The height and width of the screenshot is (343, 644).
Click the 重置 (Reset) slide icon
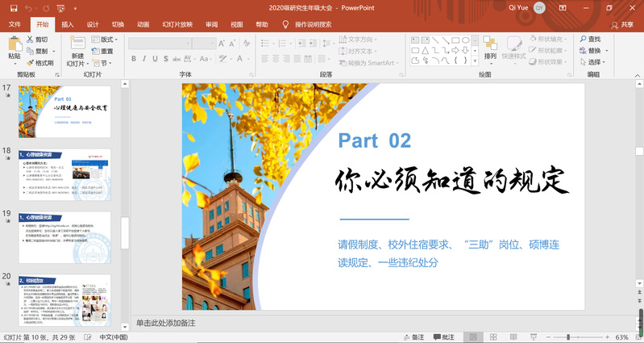pyautogui.click(x=102, y=51)
